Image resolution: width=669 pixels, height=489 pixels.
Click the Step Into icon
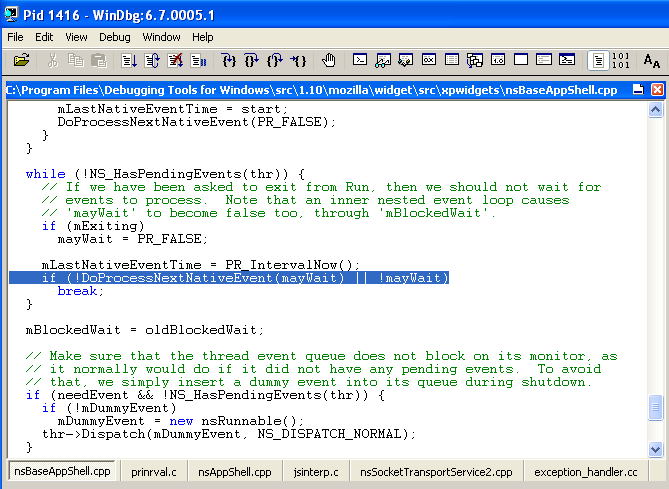pyautogui.click(x=229, y=60)
